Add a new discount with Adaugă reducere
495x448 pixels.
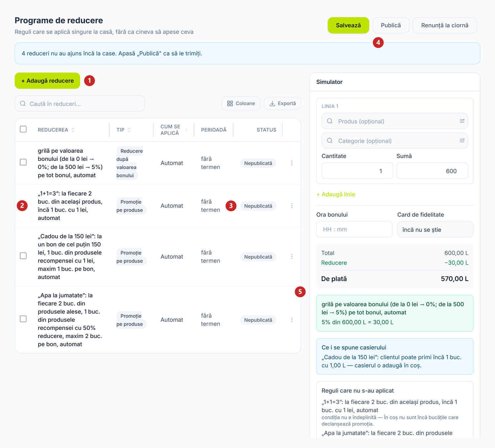(48, 81)
